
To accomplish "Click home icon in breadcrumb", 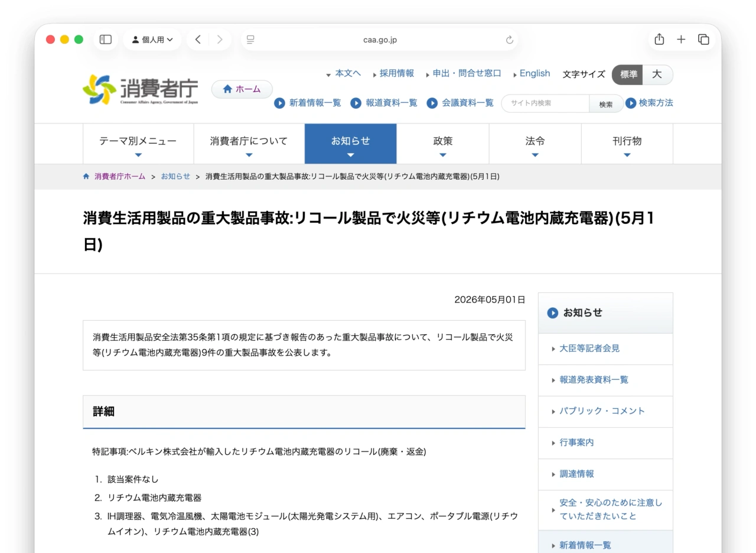I will point(86,176).
